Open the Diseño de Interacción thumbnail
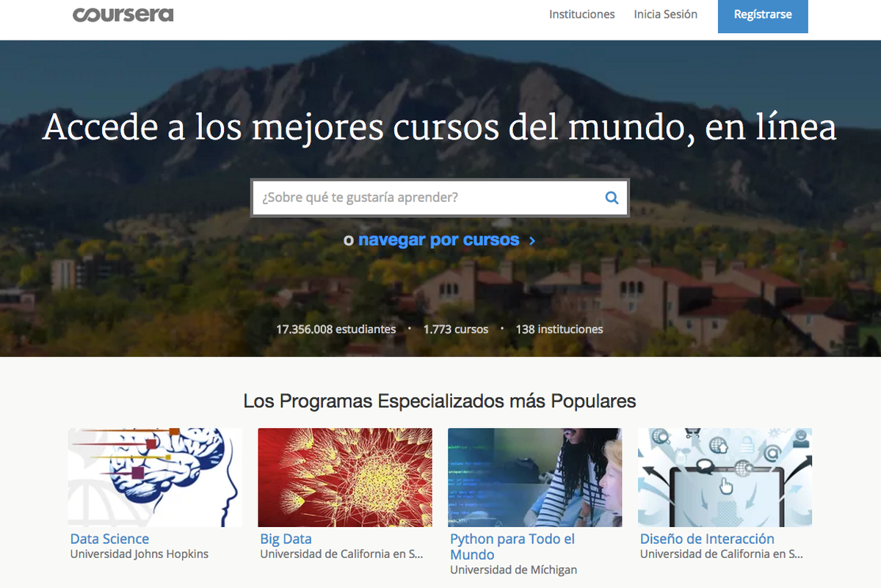The image size is (881, 588). (x=725, y=477)
